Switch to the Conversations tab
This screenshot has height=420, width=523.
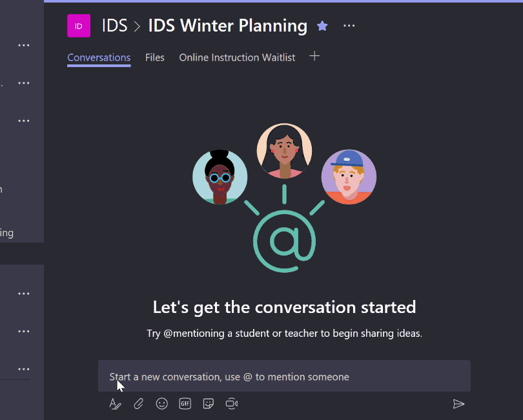[99, 57]
